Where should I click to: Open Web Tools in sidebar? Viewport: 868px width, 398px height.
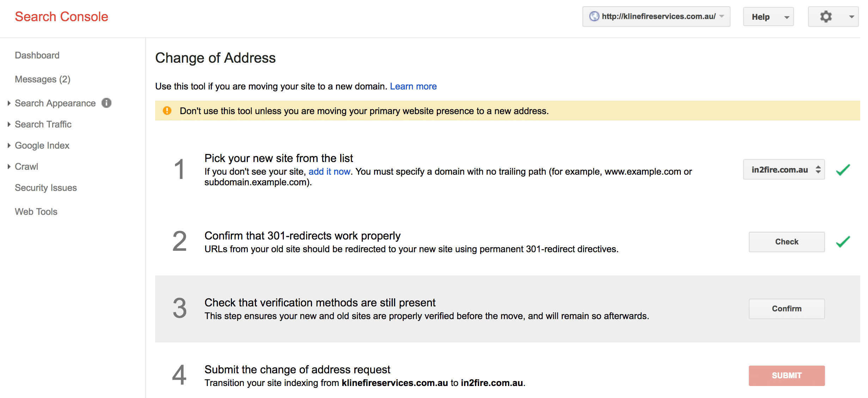click(36, 212)
